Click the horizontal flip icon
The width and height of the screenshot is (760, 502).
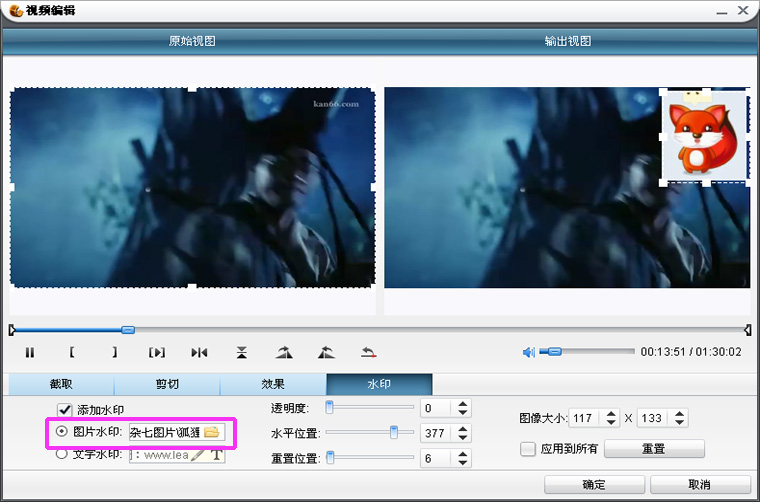[199, 352]
